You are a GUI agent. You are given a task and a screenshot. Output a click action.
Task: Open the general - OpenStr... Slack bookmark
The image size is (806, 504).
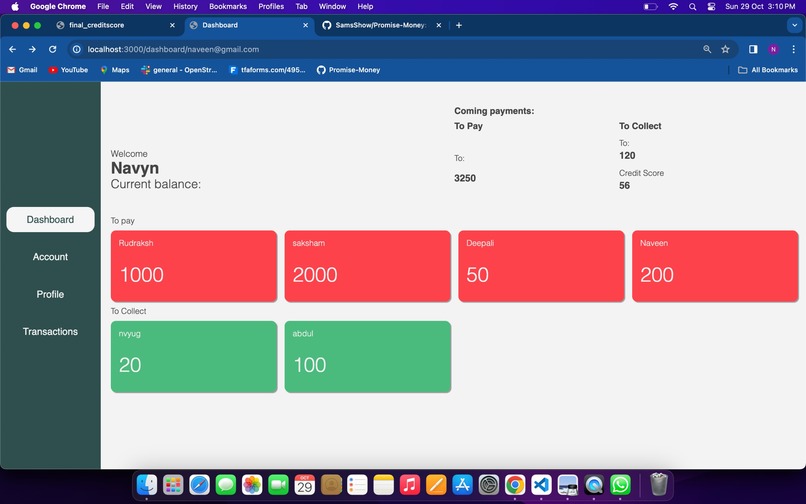tap(179, 70)
